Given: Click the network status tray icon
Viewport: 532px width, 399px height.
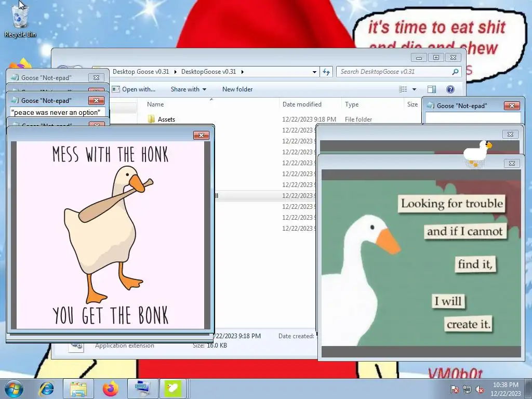Looking at the screenshot, I should (x=467, y=389).
